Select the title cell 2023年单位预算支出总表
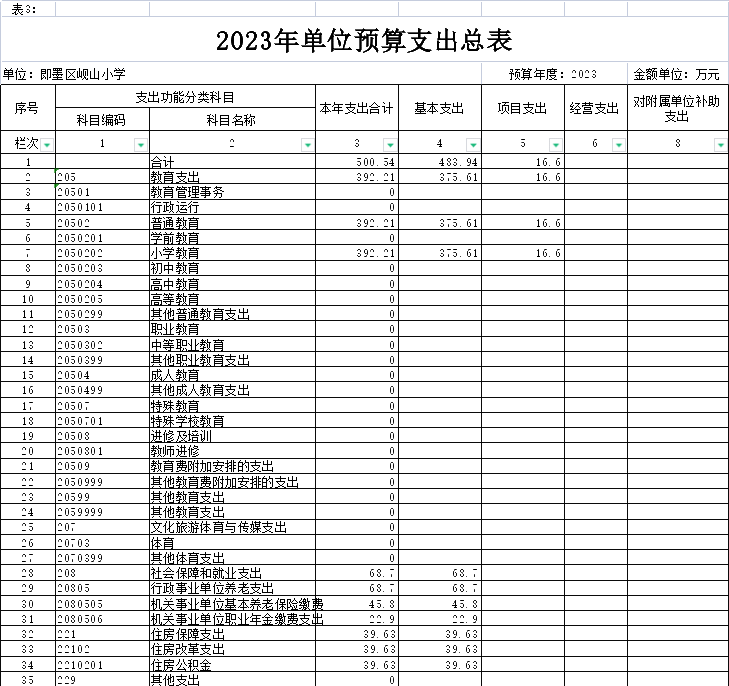The image size is (729, 686). (x=364, y=41)
